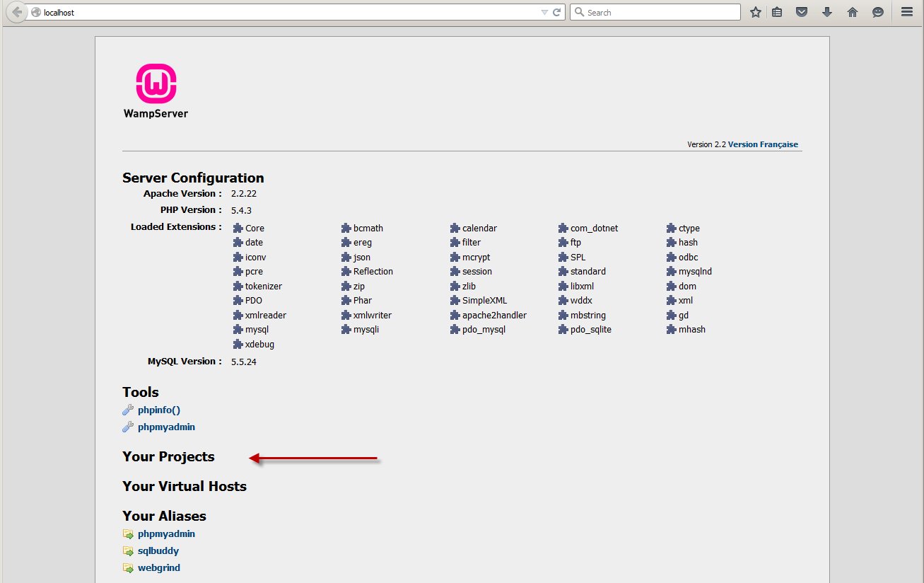
Task: Click the SimpleXML extension name
Action: click(x=484, y=301)
